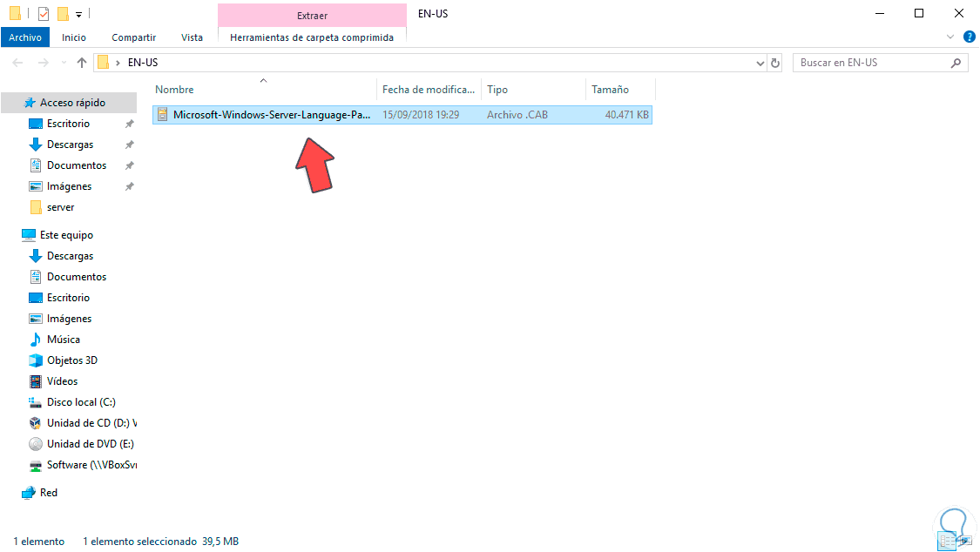Viewport: 980px width, 552px height.
Task: Sort by Fecha de modificación column
Action: [x=429, y=90]
